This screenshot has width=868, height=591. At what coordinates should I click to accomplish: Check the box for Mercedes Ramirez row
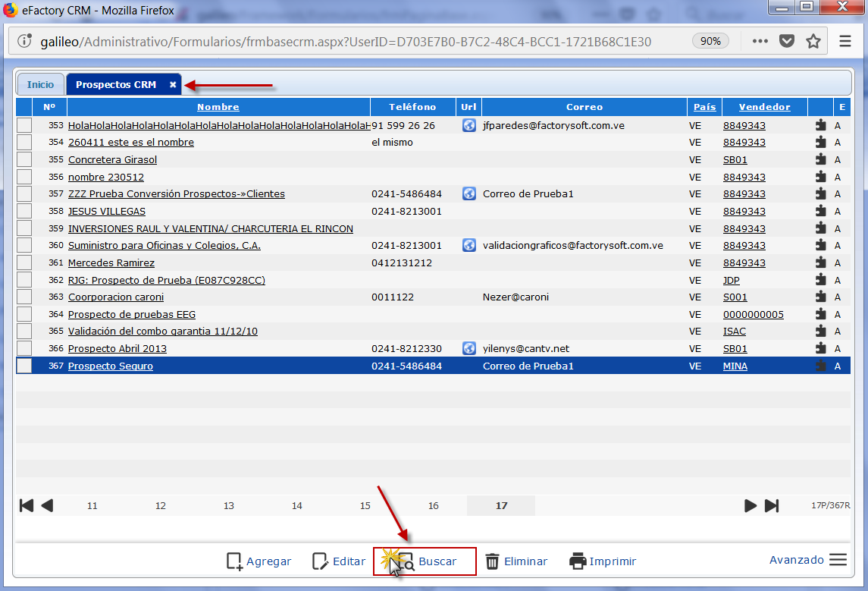[24, 262]
